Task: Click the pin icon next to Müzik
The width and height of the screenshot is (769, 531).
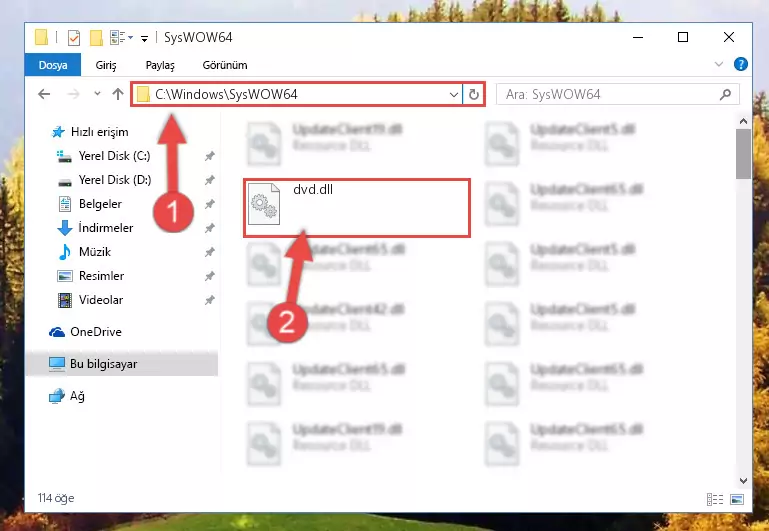Action: tap(209, 252)
